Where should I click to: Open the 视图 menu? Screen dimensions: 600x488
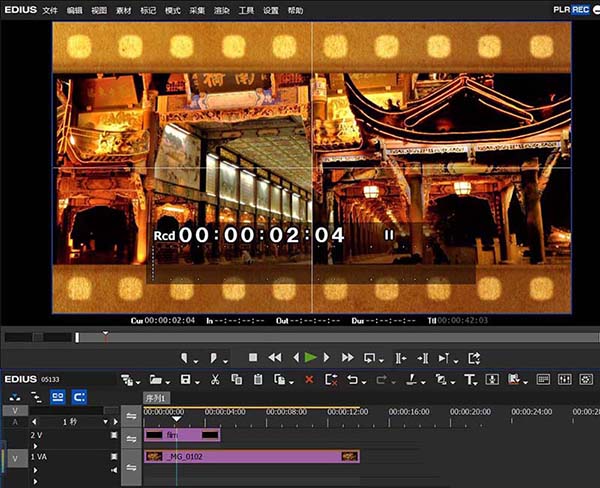[99, 10]
